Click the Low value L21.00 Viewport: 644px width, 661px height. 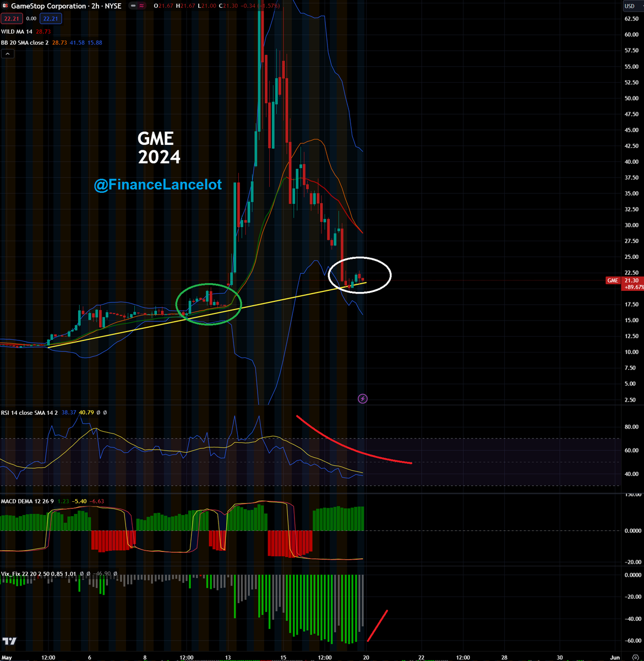206,6
